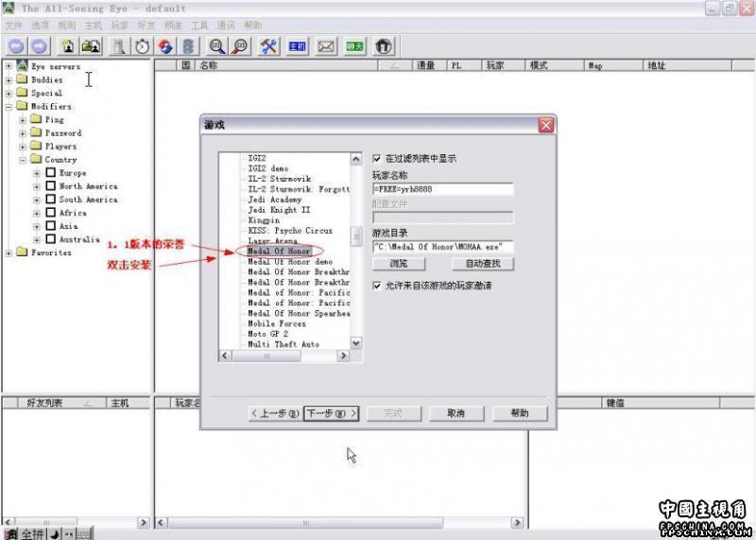Image resolution: width=756 pixels, height=540 pixels.
Task: Expand the Favorites tree node
Action: (9, 253)
